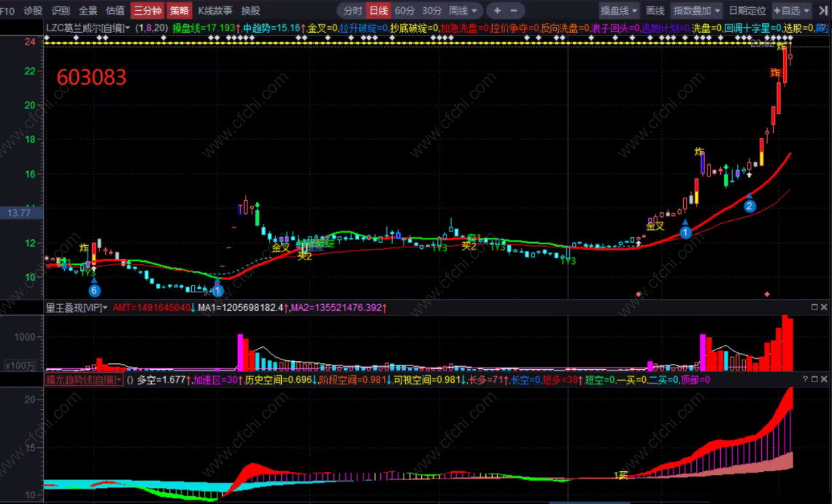Open the 识别 recognition menu
The image size is (832, 504).
point(61,11)
